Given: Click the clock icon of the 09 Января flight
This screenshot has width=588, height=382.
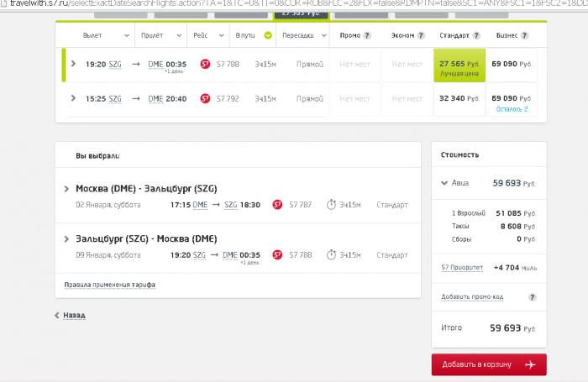Looking at the screenshot, I should (331, 255).
